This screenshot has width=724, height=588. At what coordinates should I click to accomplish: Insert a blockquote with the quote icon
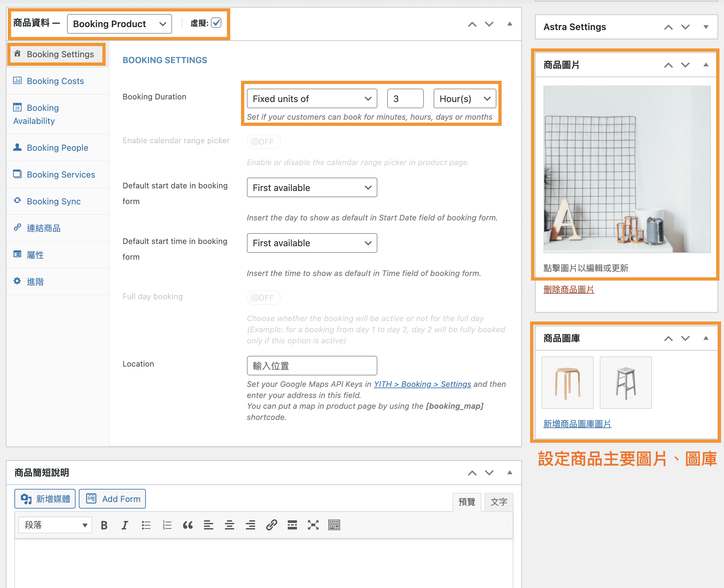tap(188, 525)
